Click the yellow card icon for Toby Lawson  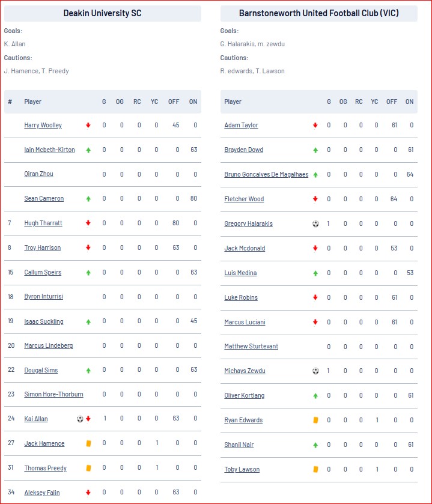pos(315,469)
